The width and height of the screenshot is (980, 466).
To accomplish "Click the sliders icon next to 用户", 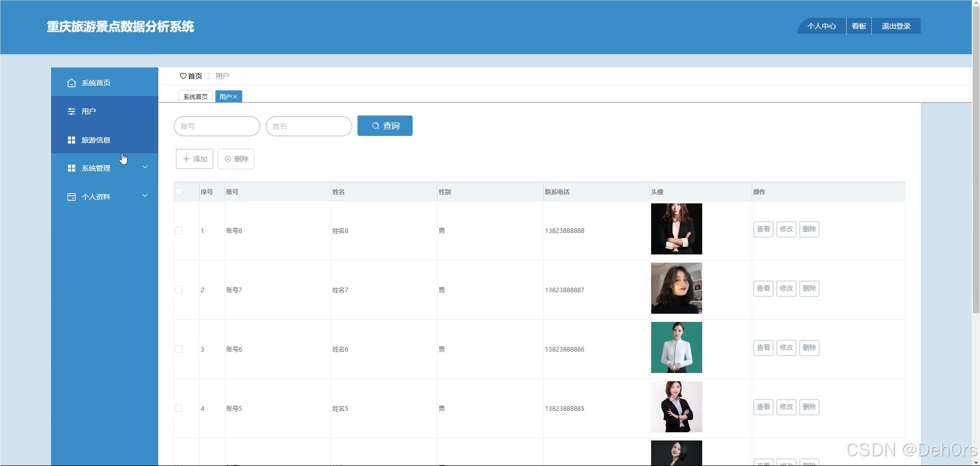I will pyautogui.click(x=71, y=111).
